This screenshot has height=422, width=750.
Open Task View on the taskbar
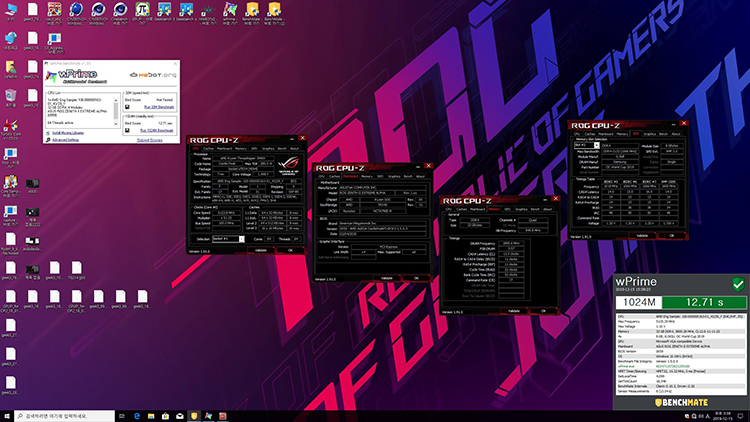coord(121,416)
